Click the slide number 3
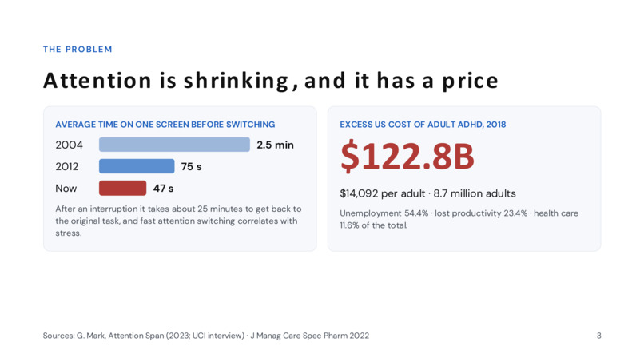Viewport: 644px width, 362px height. click(x=598, y=336)
